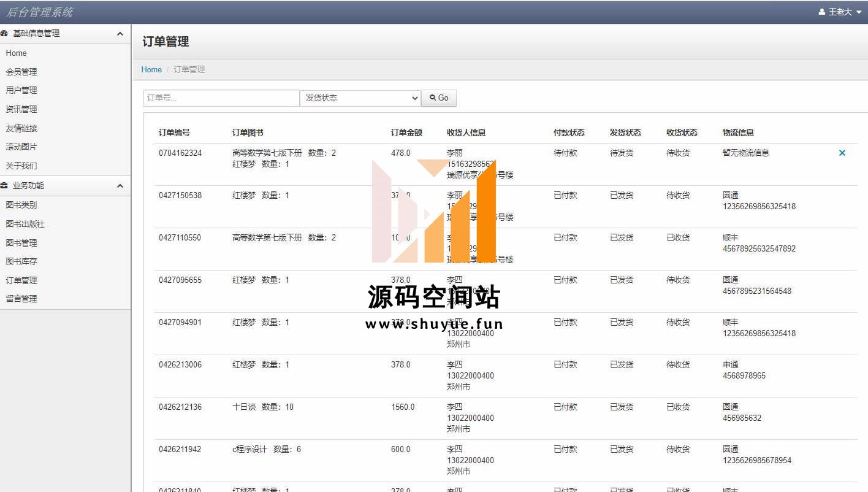Click the 暂无物流信息 cell
Image resolution: width=868 pixels, height=492 pixels.
(x=746, y=153)
